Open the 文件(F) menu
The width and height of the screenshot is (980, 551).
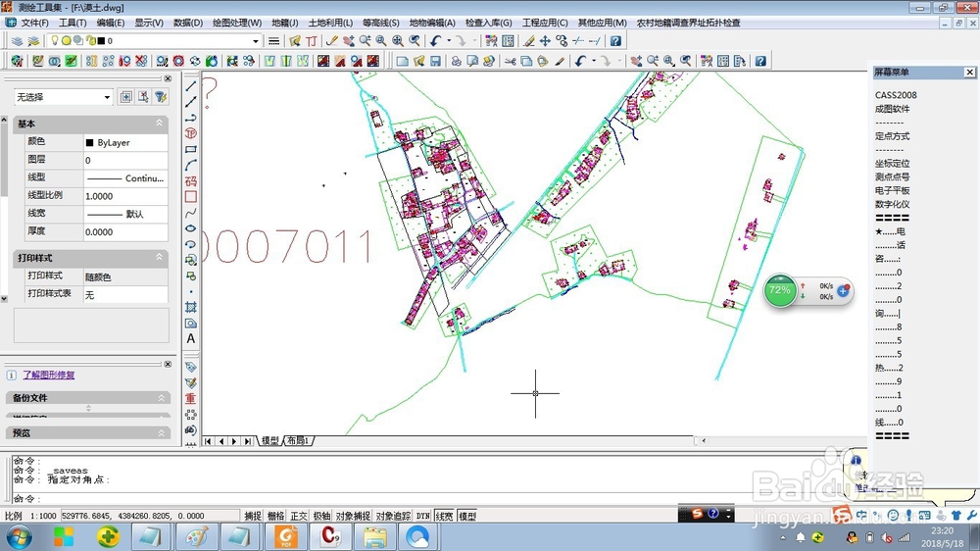[x=34, y=23]
